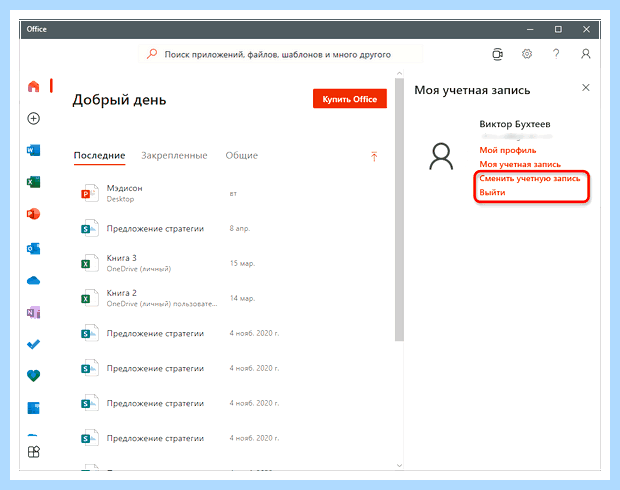Click the scrollbar up arrow

(x=399, y=74)
